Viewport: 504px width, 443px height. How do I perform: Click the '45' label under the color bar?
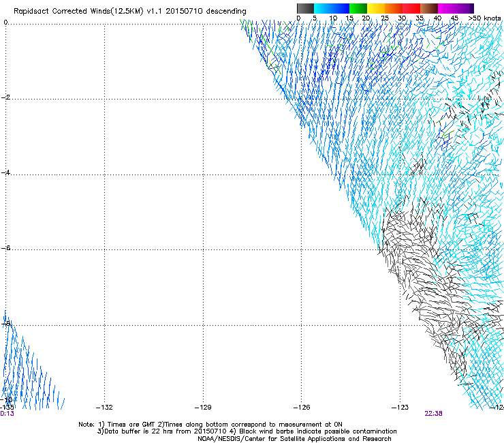click(x=454, y=18)
